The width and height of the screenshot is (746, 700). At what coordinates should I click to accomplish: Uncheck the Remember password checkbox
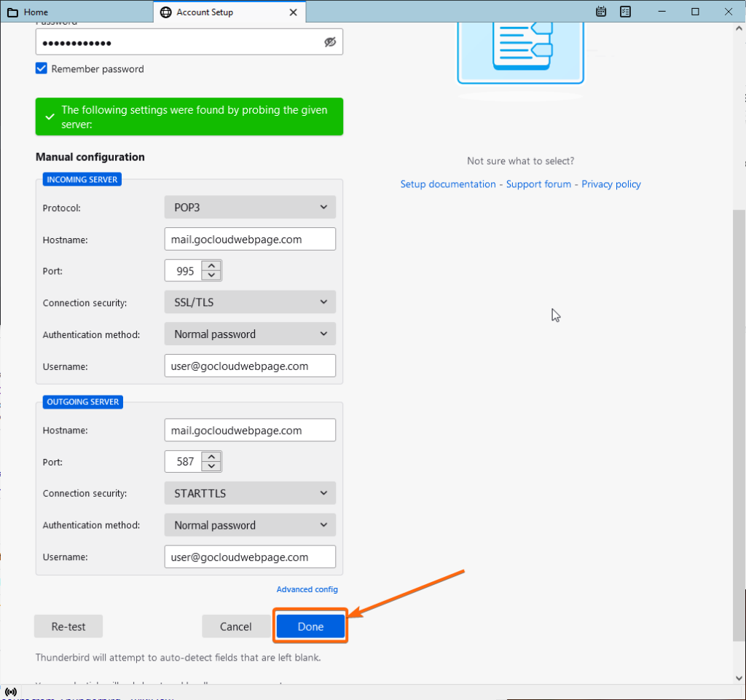[41, 68]
